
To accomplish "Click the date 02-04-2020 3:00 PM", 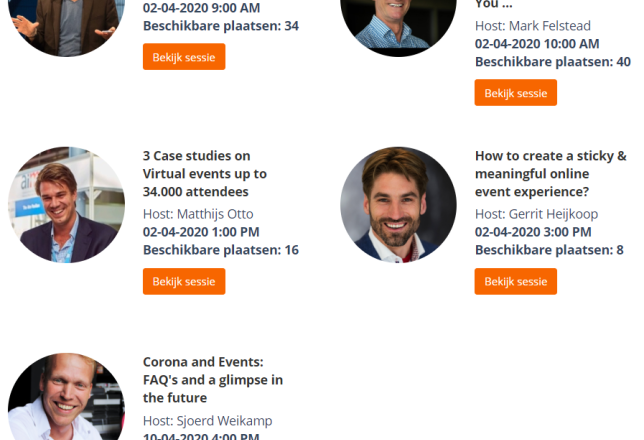I will click(x=533, y=232).
